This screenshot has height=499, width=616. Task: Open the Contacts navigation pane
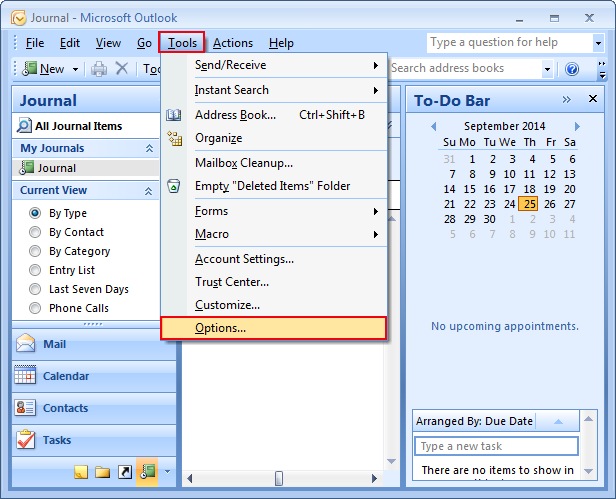point(94,408)
